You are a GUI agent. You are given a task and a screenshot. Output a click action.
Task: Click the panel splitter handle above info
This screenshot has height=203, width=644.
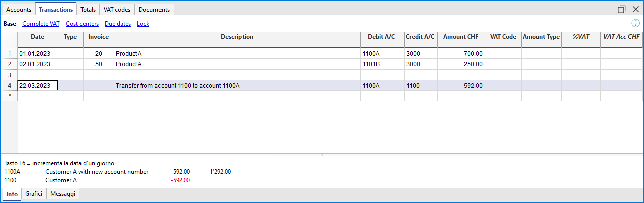coord(322,155)
